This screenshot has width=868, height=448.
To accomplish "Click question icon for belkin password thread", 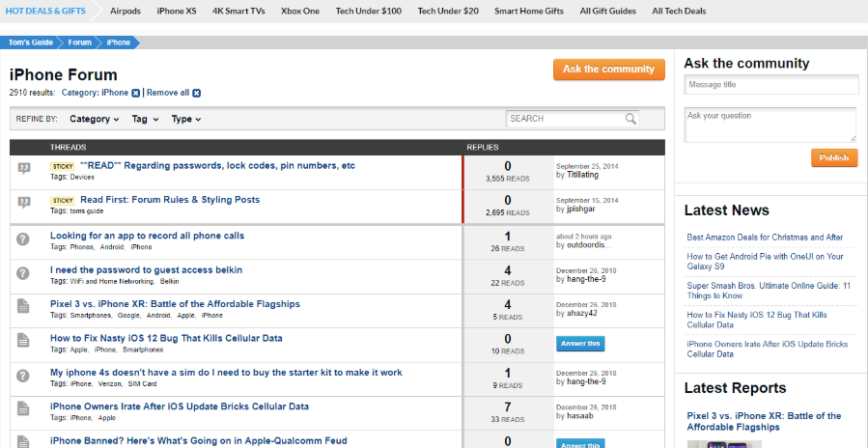I will point(23,273).
